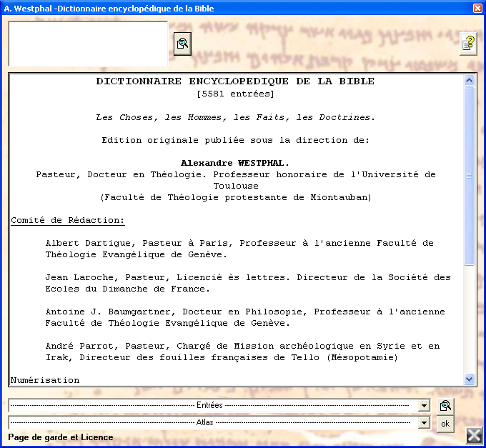The height and width of the screenshot is (448, 486).
Task: Click inside the search text input box
Action: [88, 44]
